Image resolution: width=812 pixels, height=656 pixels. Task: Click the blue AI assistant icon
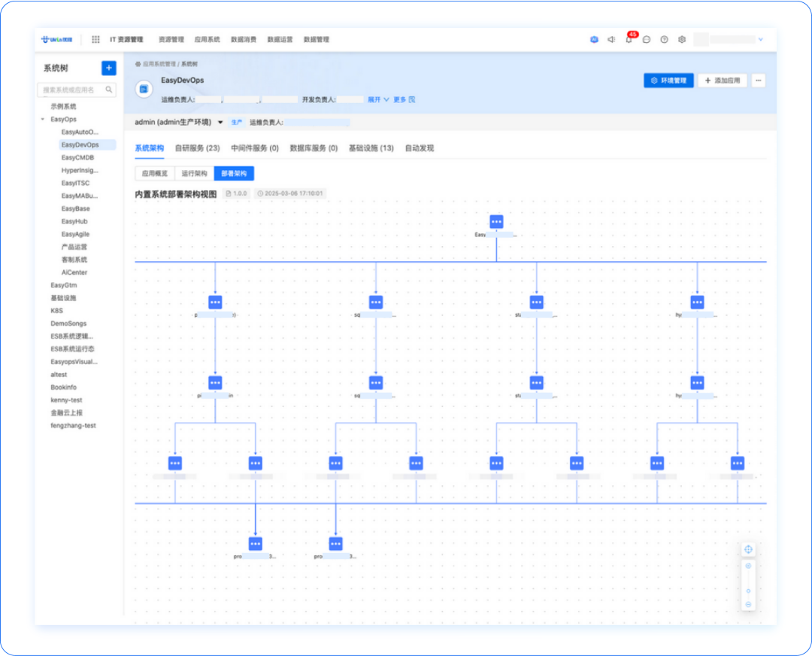tap(594, 39)
